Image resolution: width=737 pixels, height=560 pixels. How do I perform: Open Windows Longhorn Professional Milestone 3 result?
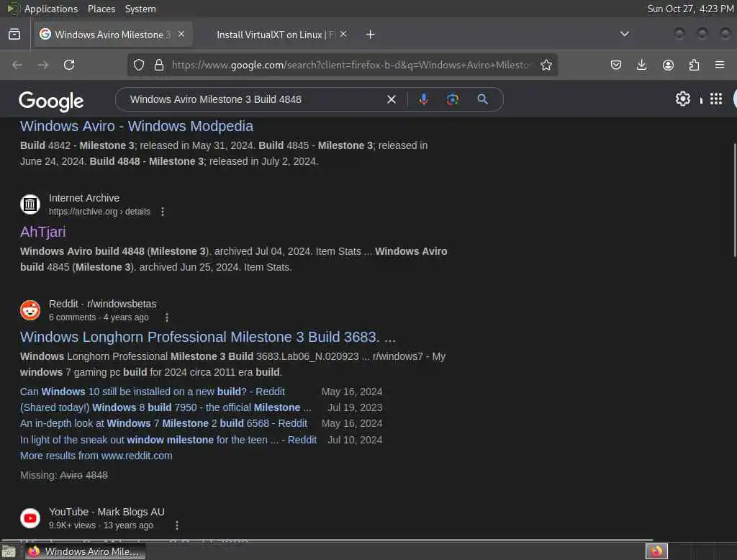(208, 337)
